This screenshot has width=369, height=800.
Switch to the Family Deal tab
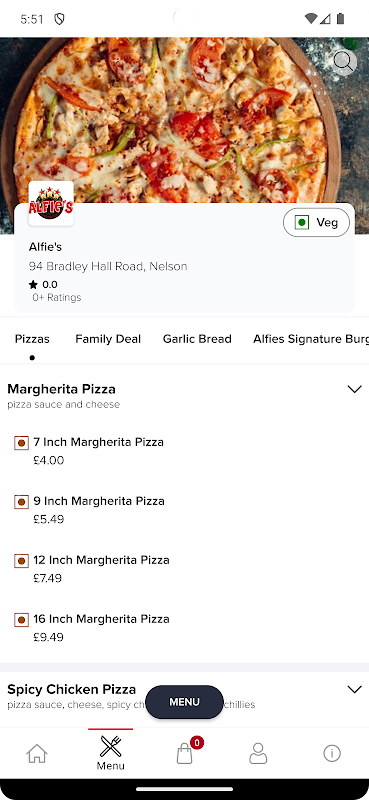pos(108,339)
